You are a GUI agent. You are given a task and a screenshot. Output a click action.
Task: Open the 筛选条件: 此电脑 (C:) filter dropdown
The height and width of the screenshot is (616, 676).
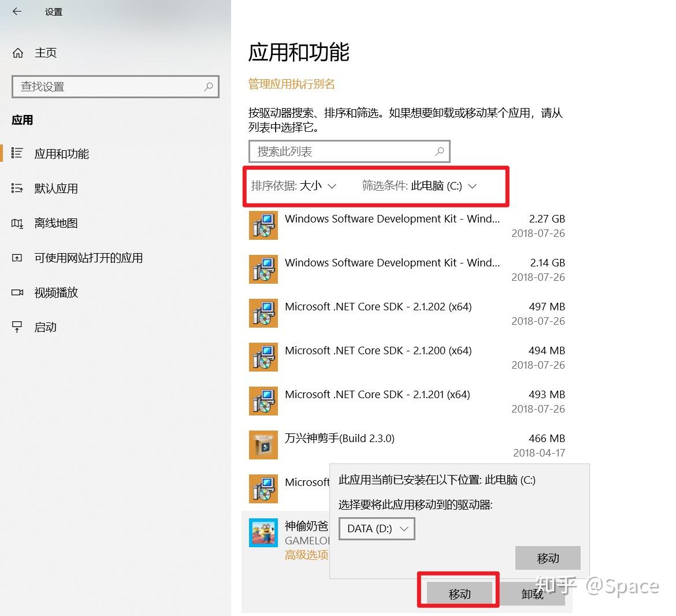click(x=419, y=186)
